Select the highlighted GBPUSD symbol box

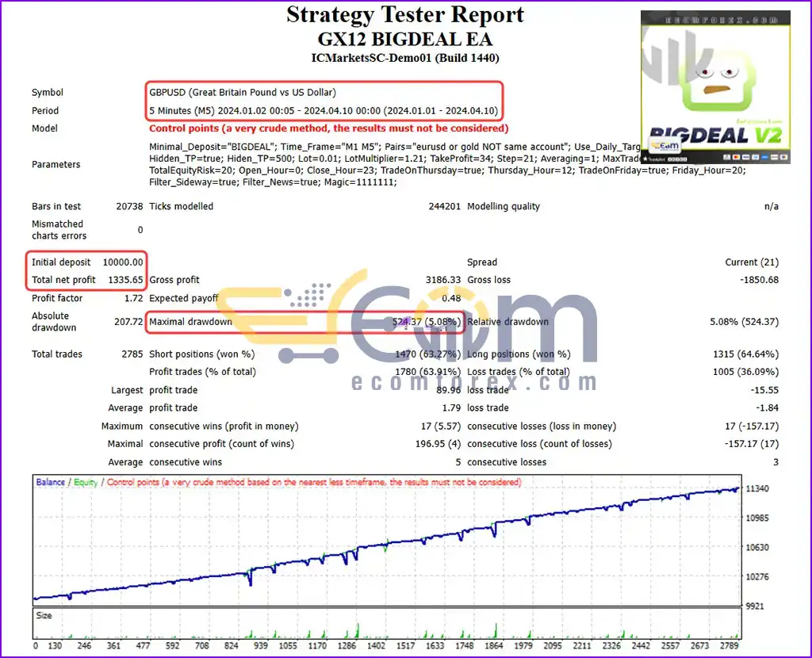[x=324, y=101]
